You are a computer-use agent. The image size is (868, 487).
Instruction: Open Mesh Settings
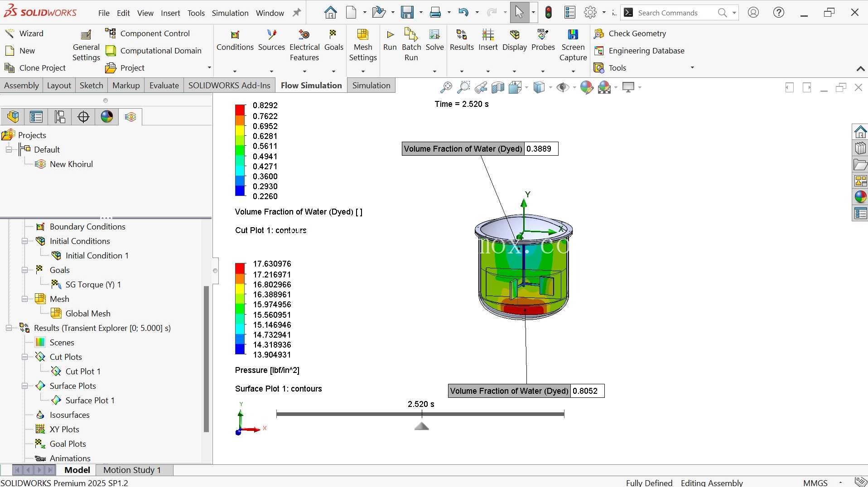click(x=363, y=46)
